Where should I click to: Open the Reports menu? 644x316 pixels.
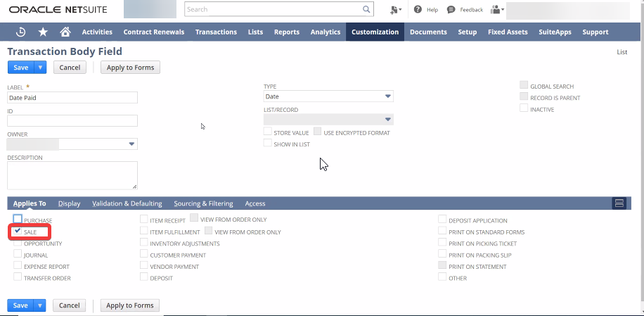click(x=287, y=32)
